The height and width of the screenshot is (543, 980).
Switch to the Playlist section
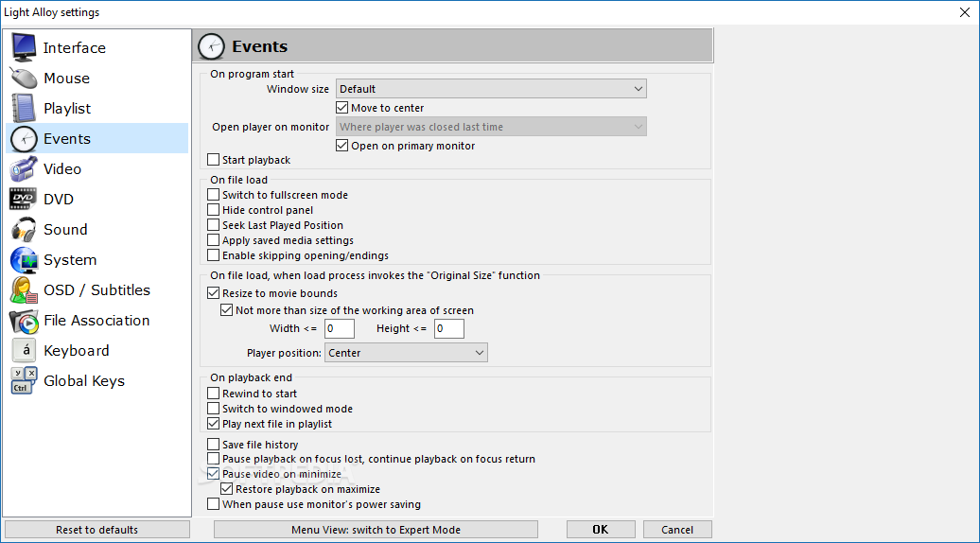click(67, 109)
